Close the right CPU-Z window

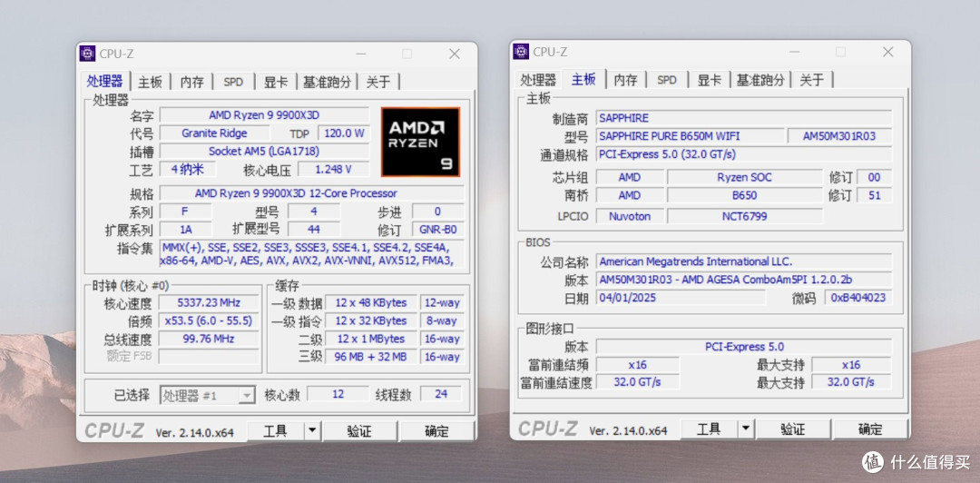887,52
